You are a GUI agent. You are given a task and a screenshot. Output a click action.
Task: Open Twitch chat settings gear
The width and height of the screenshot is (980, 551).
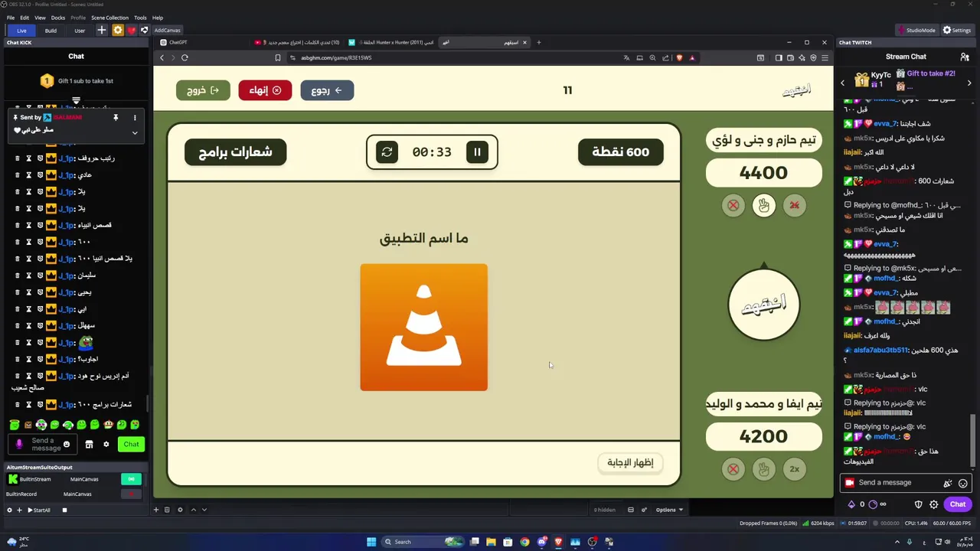[934, 504]
